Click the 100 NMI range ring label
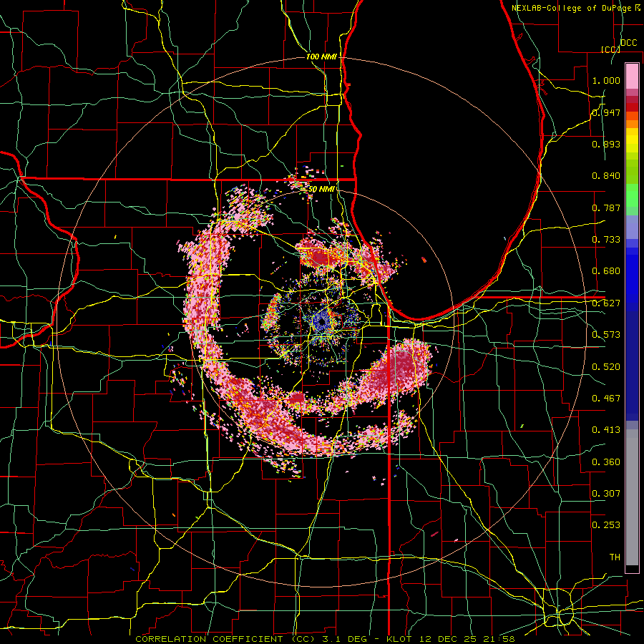The image size is (644, 644). (x=321, y=57)
